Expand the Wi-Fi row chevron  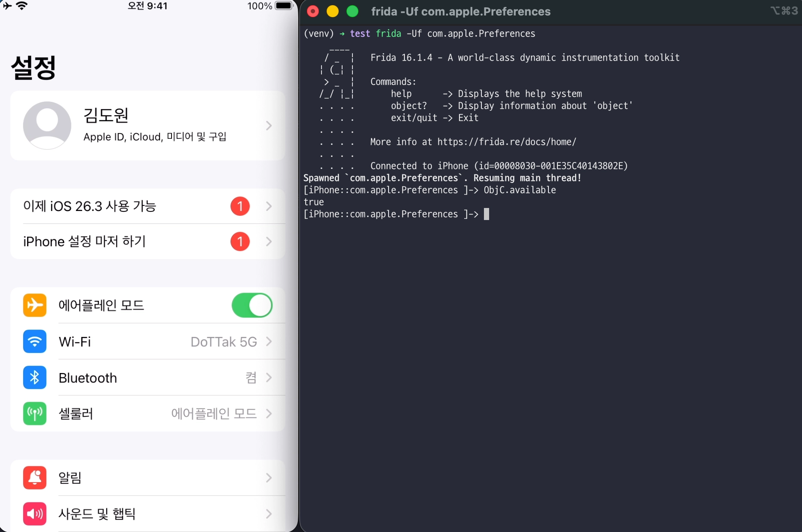[269, 341]
